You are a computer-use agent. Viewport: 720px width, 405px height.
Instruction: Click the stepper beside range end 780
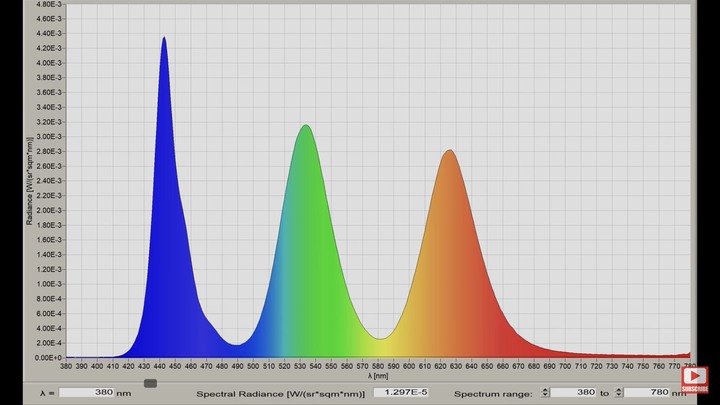(619, 393)
